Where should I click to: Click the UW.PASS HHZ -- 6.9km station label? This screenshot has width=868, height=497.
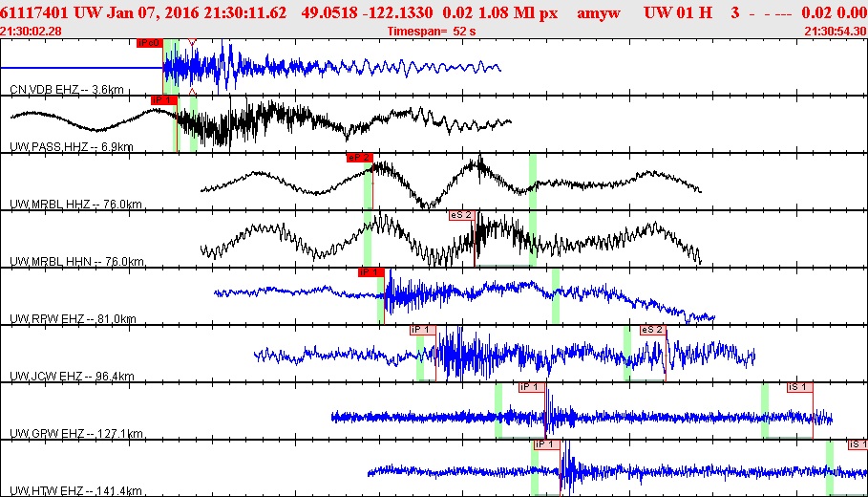click(72, 147)
